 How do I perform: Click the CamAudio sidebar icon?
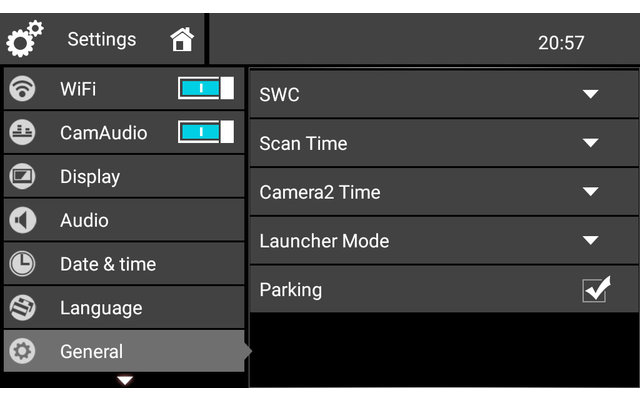click(x=22, y=133)
